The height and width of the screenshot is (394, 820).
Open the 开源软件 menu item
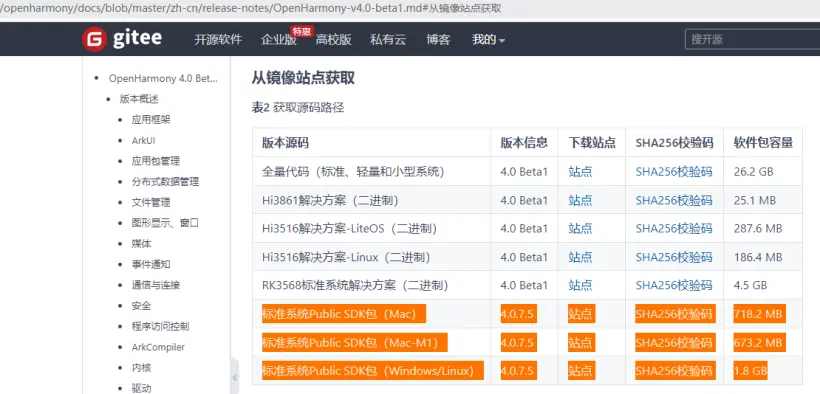tap(218, 39)
